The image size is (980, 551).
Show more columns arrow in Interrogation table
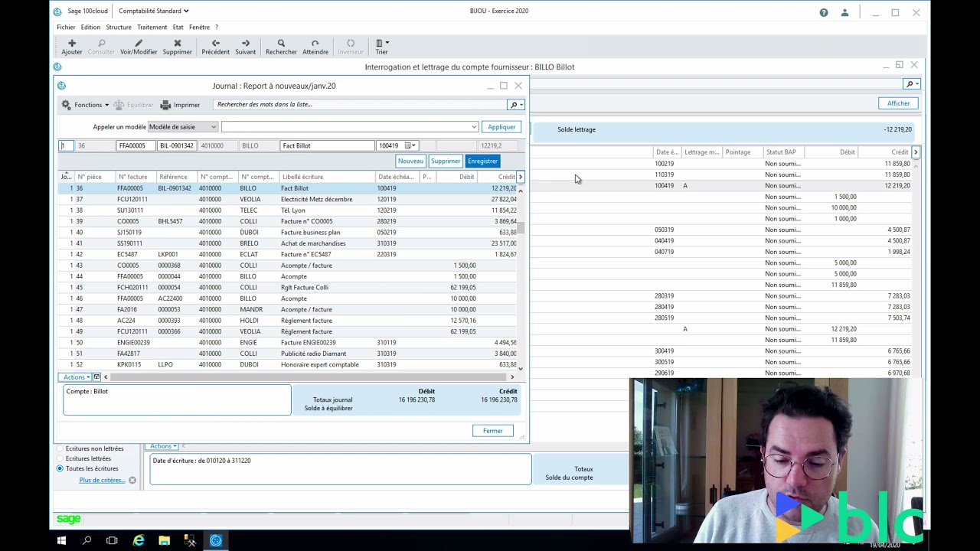click(x=915, y=152)
